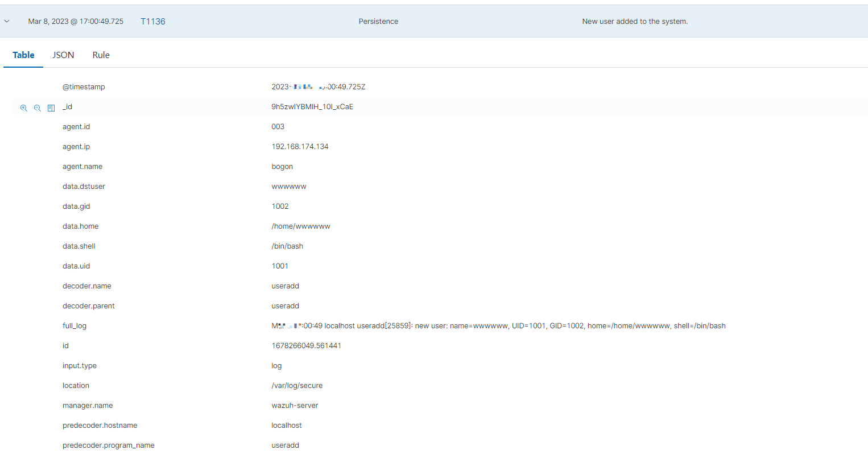Click the data.uid field name

[x=76, y=266]
